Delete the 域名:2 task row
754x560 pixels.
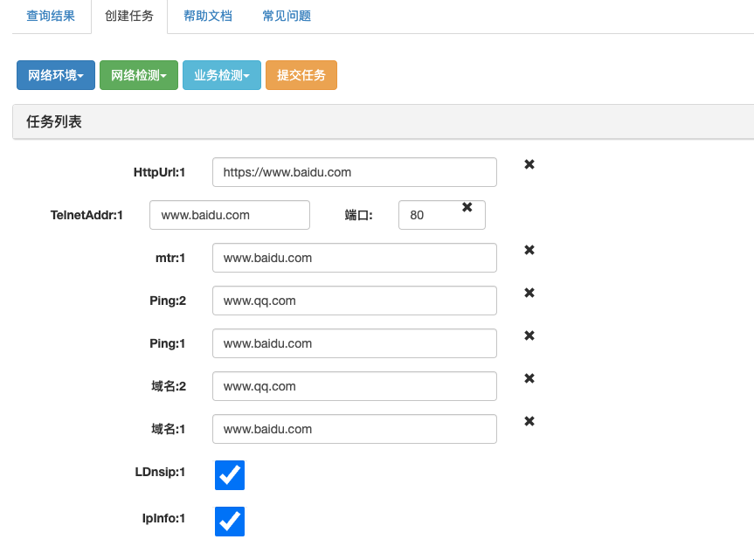529,378
